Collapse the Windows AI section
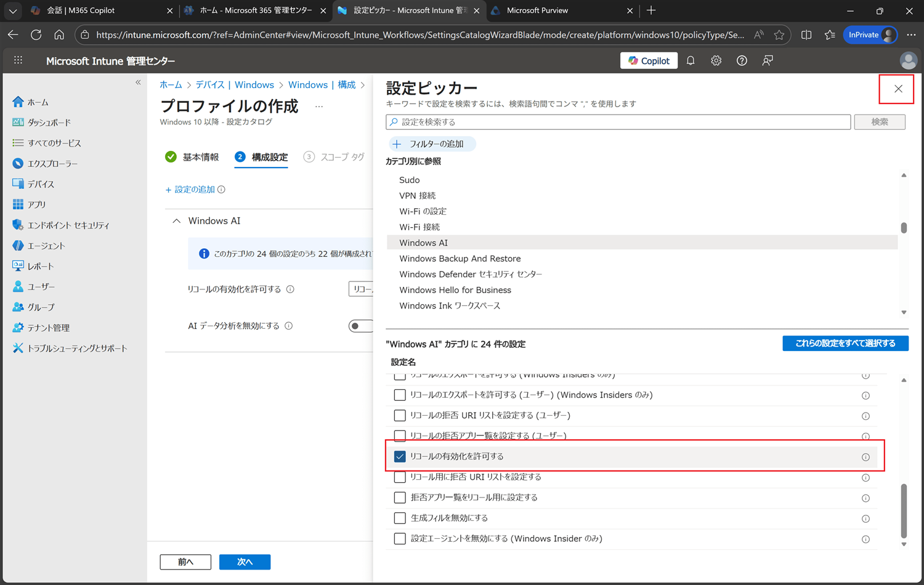 click(177, 220)
